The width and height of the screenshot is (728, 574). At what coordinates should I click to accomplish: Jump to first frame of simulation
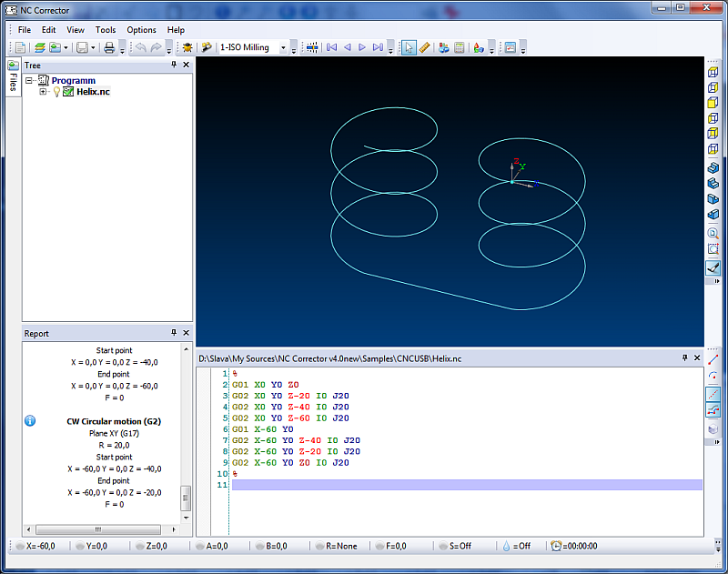click(x=332, y=47)
